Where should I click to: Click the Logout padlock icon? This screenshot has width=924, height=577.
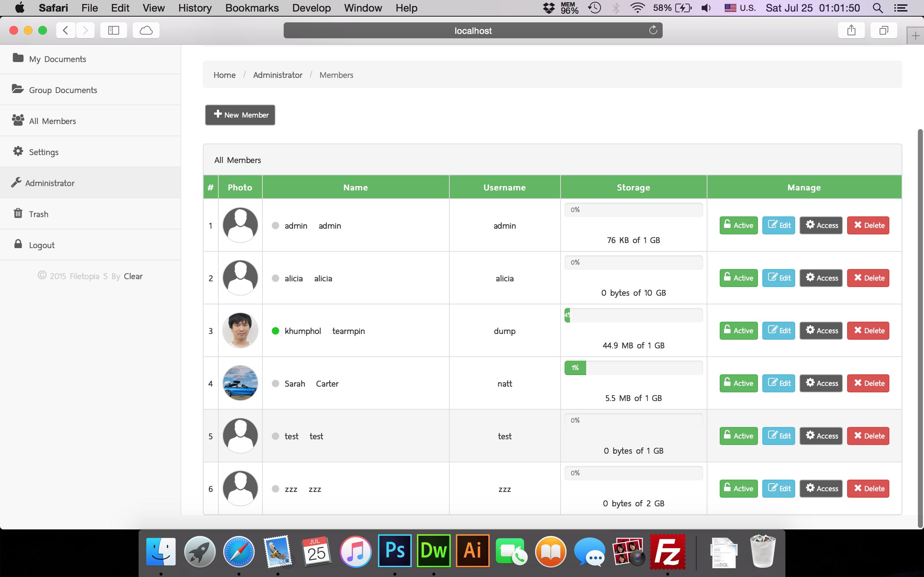click(x=18, y=244)
